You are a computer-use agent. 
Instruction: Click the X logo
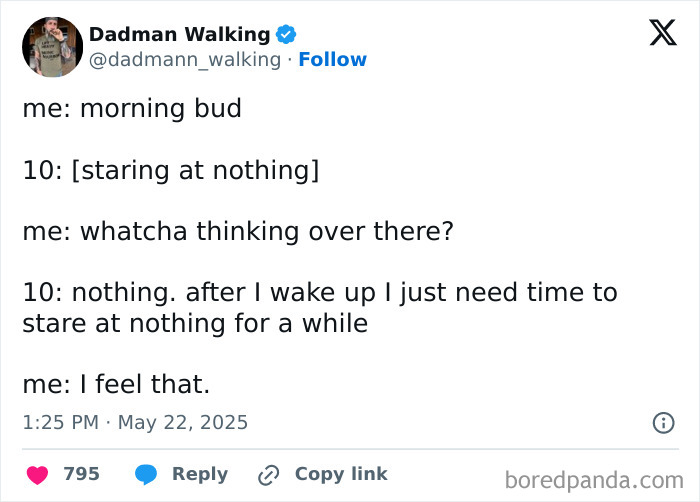(x=662, y=33)
